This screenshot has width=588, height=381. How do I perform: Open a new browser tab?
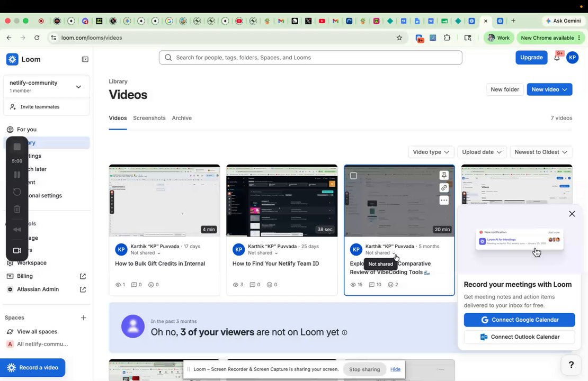[513, 21]
